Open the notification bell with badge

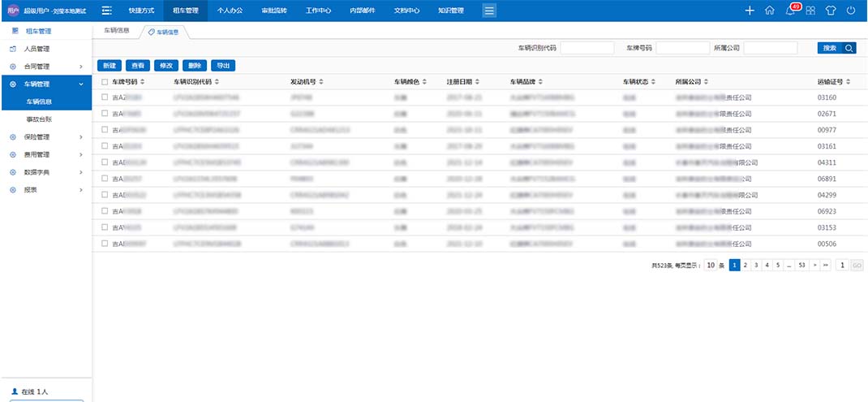(790, 11)
